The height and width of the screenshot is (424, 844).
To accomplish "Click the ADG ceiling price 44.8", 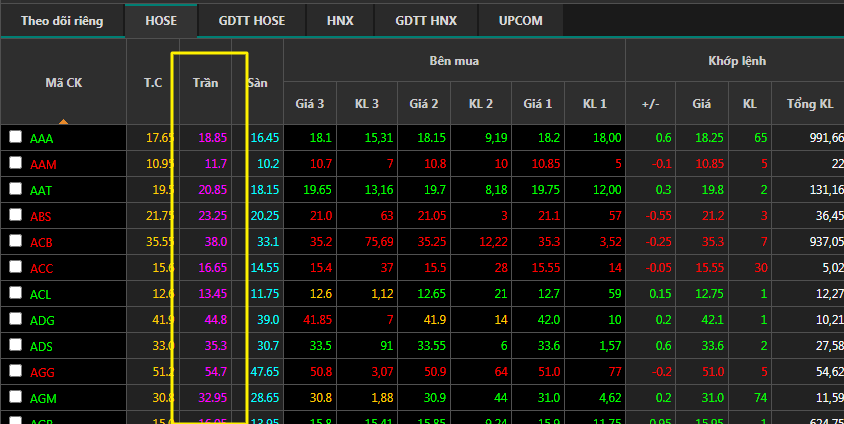I will coord(216,320).
